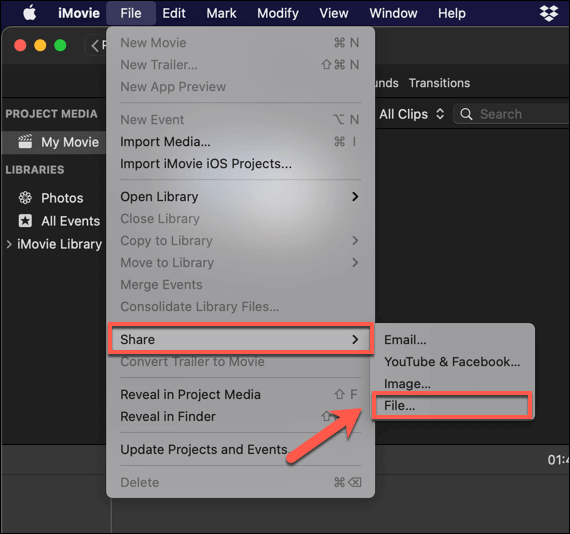Click the LIBRARIES header
The width and height of the screenshot is (570, 534).
coord(35,170)
